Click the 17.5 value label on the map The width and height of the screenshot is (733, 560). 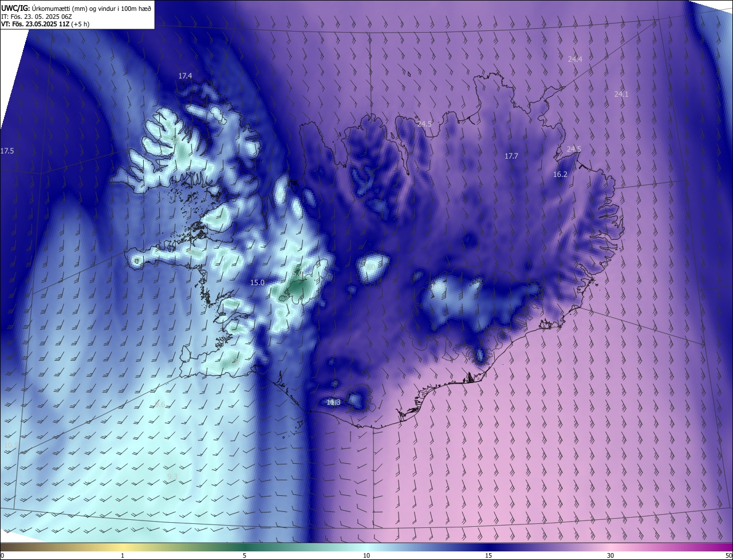[7, 151]
